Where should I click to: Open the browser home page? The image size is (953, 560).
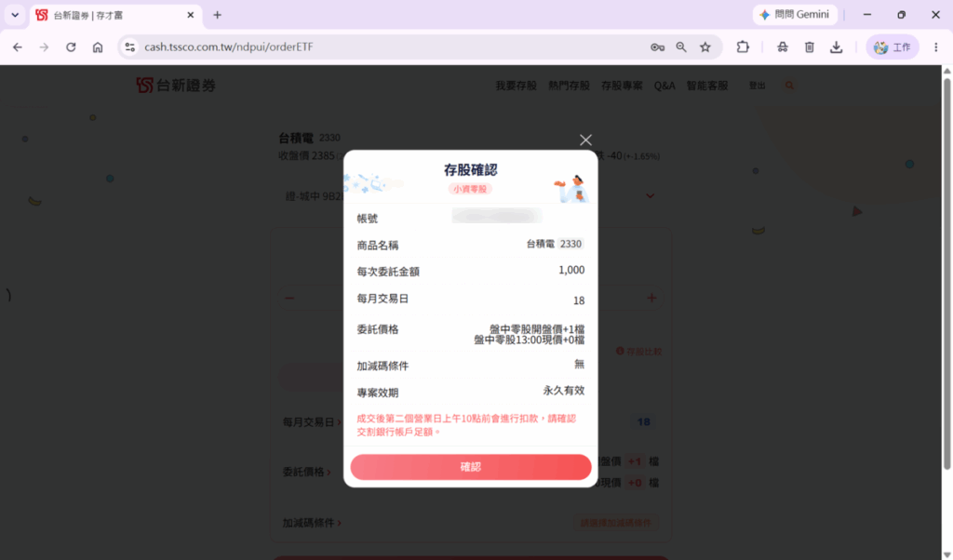[97, 47]
